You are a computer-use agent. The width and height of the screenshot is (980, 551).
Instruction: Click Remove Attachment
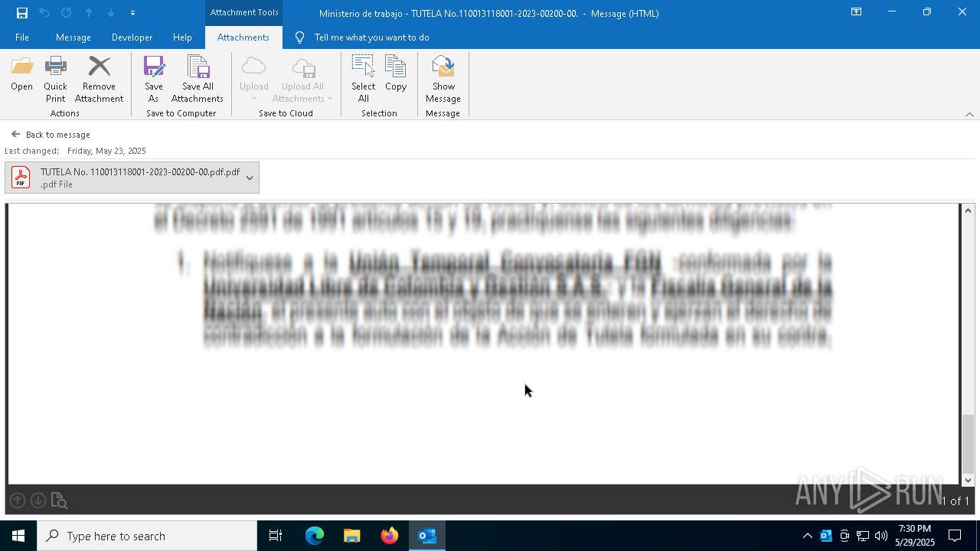click(x=99, y=80)
